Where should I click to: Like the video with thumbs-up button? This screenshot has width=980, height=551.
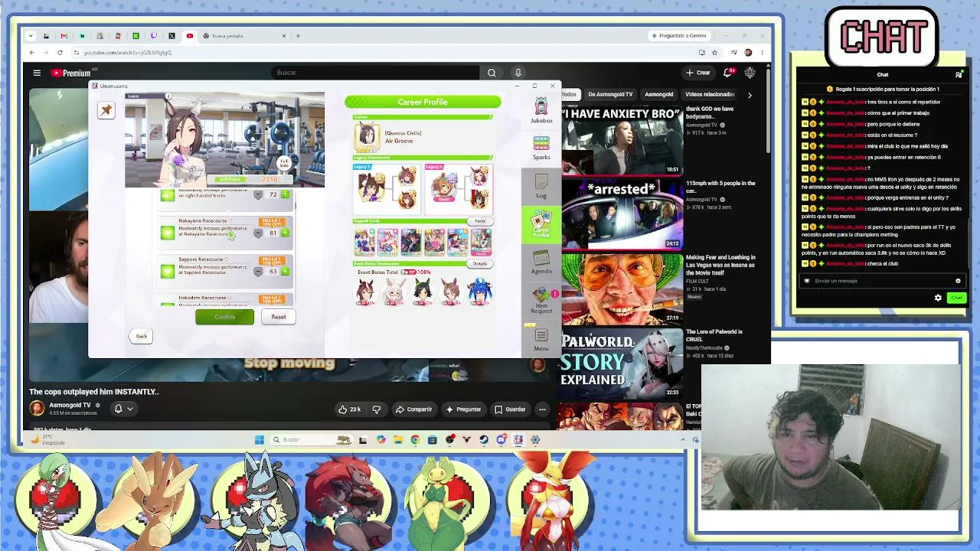349,409
